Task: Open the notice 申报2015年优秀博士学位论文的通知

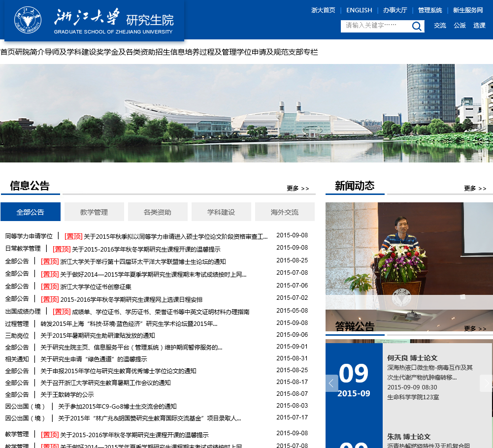Action: (118, 371)
